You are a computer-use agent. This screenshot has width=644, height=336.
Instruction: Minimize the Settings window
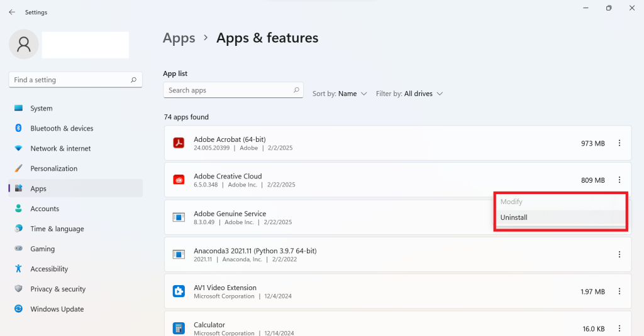[x=586, y=8]
